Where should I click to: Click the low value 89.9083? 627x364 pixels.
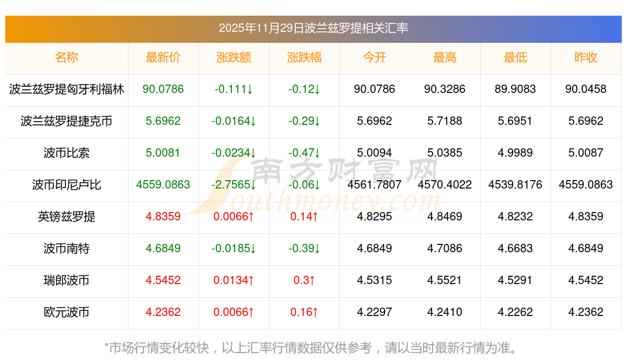(515, 89)
